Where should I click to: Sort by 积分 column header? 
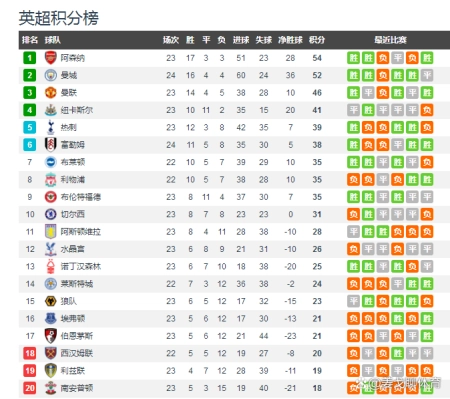(317, 40)
